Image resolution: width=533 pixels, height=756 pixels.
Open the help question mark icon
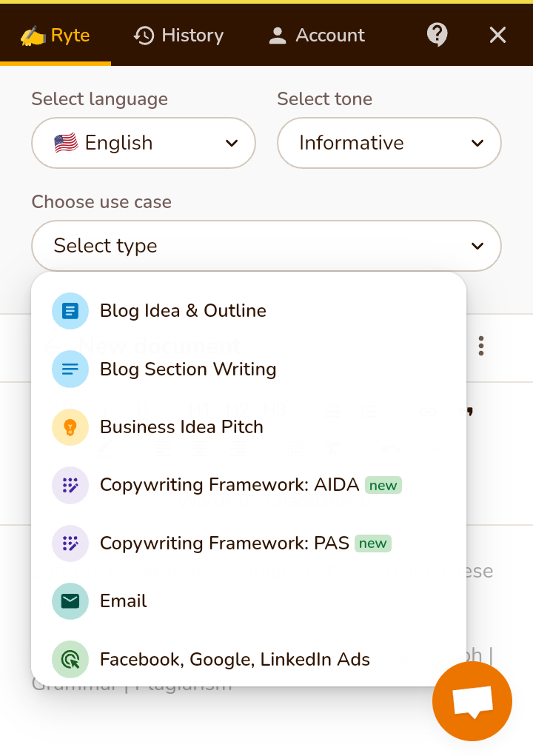point(438,35)
